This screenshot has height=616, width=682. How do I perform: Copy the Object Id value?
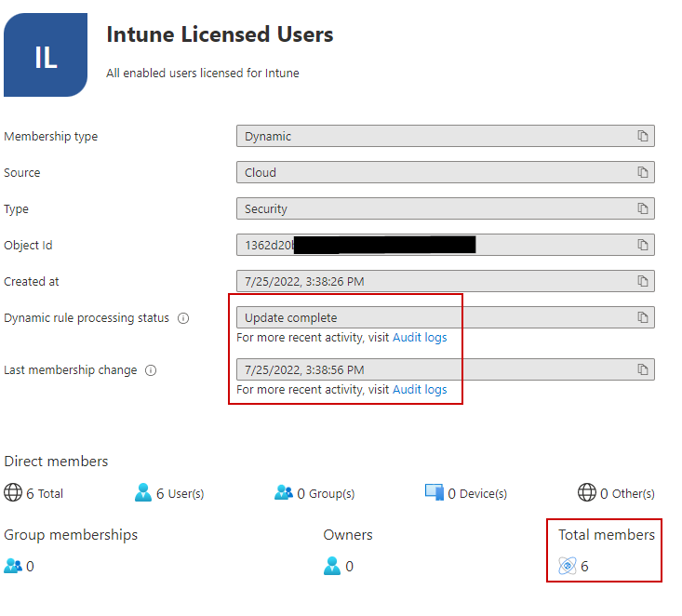[642, 245]
